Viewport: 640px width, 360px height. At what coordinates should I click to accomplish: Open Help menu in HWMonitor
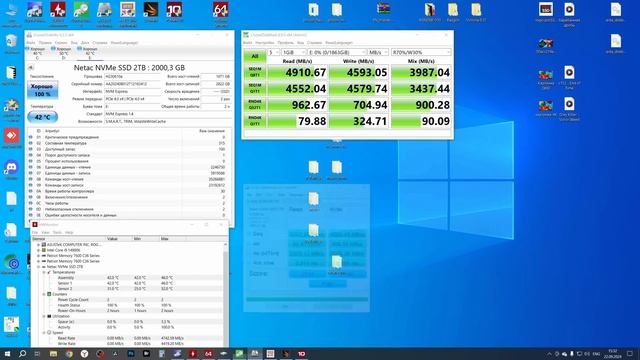(x=69, y=232)
